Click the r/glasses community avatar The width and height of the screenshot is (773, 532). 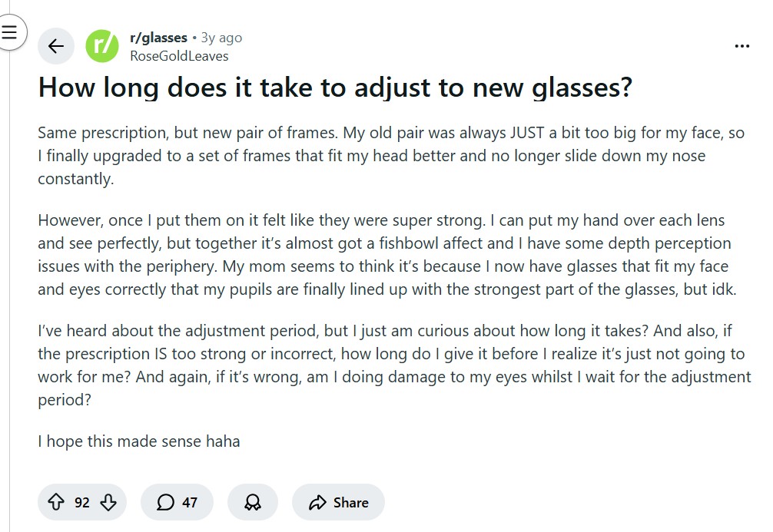pyautogui.click(x=102, y=46)
